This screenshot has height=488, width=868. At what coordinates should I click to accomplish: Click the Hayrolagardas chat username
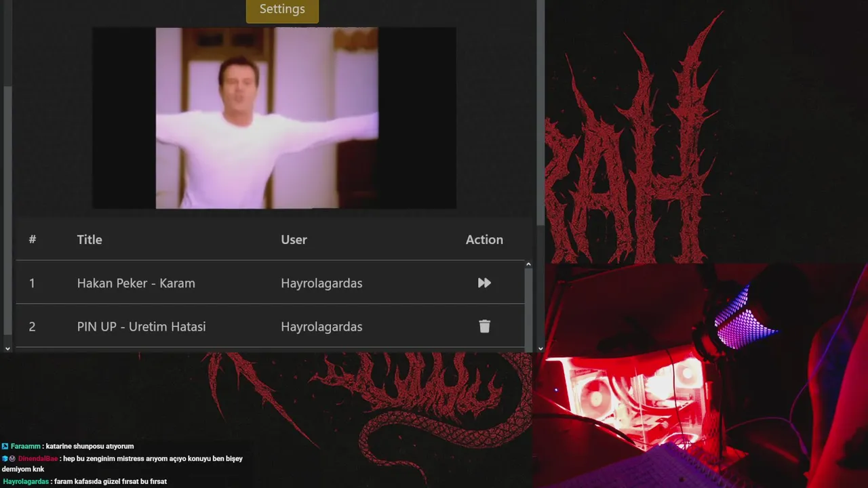point(26,482)
